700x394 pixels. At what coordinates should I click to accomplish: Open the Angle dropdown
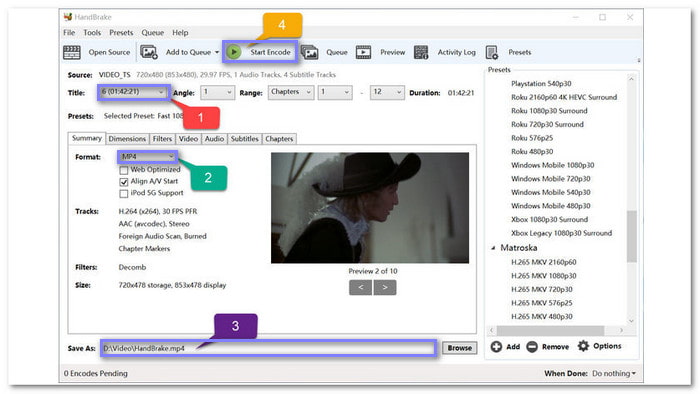217,92
